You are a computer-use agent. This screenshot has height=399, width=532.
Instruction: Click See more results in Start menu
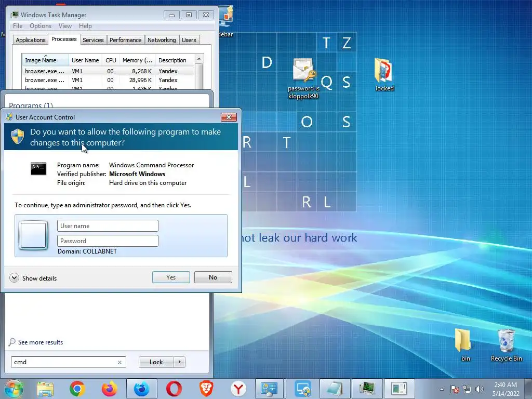coord(41,342)
